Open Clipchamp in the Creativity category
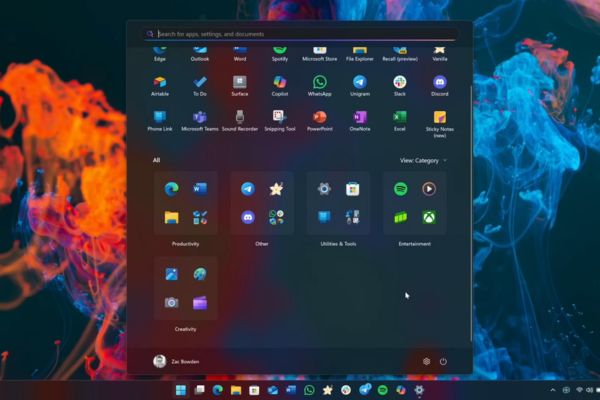 [x=200, y=303]
